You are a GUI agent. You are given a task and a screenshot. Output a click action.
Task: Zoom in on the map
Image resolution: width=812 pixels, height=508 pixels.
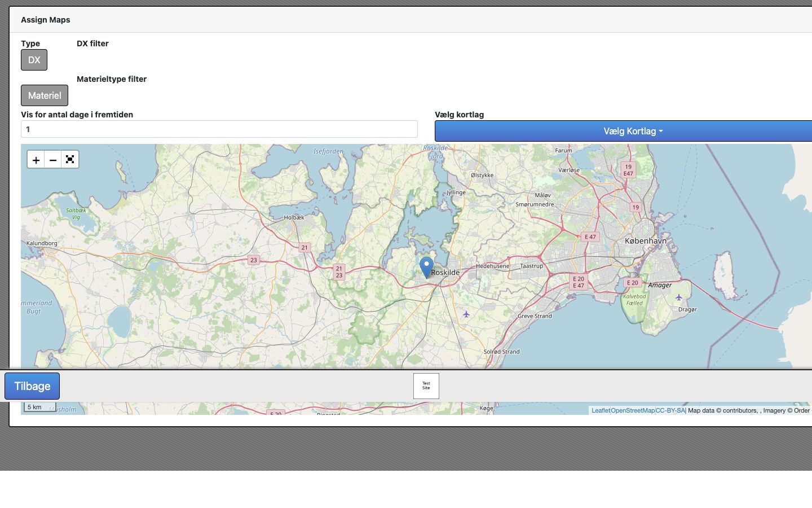(x=36, y=160)
